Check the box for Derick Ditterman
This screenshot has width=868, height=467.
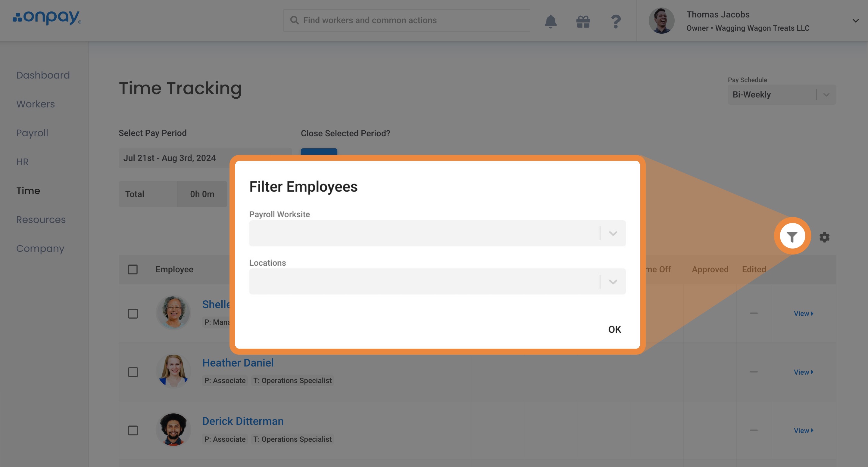(133, 430)
